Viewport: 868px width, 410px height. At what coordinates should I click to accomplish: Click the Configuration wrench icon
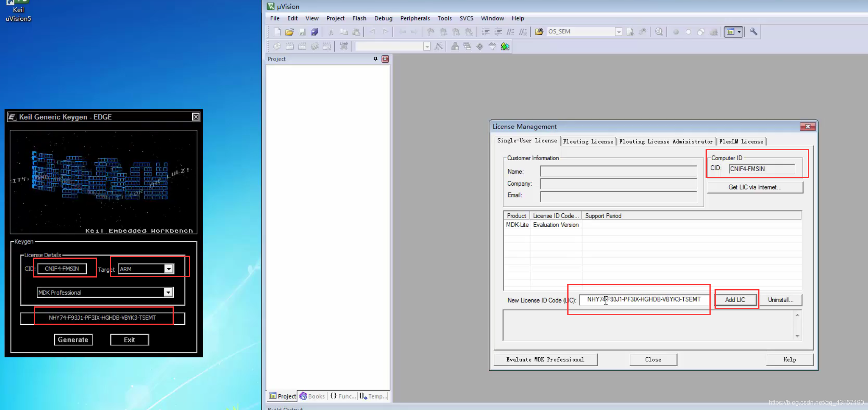tap(754, 32)
